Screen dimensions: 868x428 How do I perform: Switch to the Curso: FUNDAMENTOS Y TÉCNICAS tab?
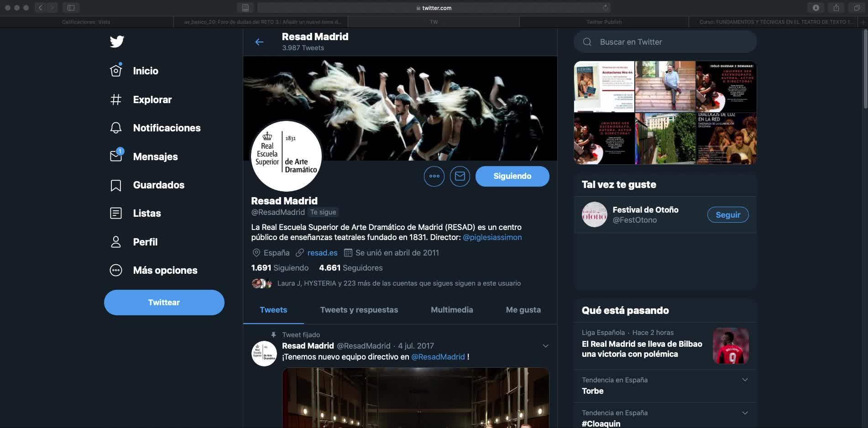coord(774,22)
